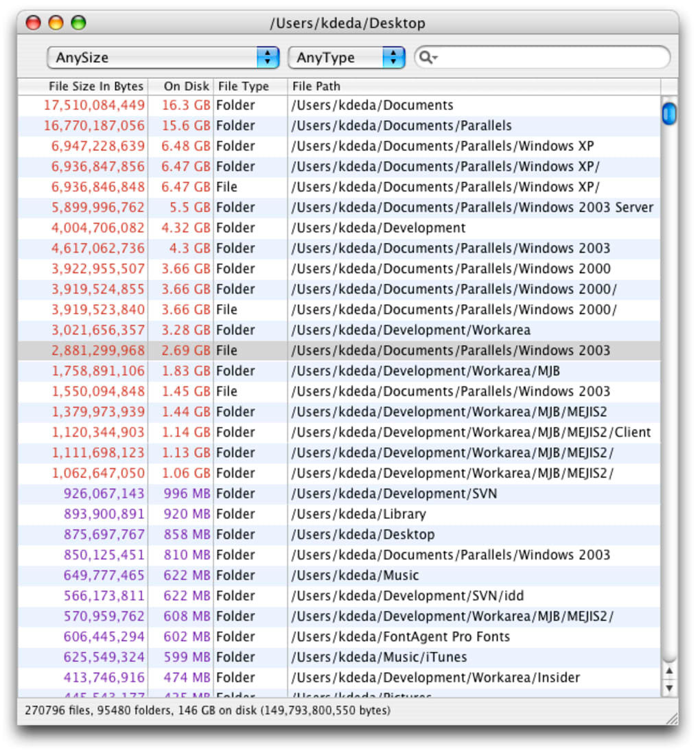700x751 pixels.
Task: Select highlighted 2,881,299,968 file row
Action: pyautogui.click(x=339, y=351)
